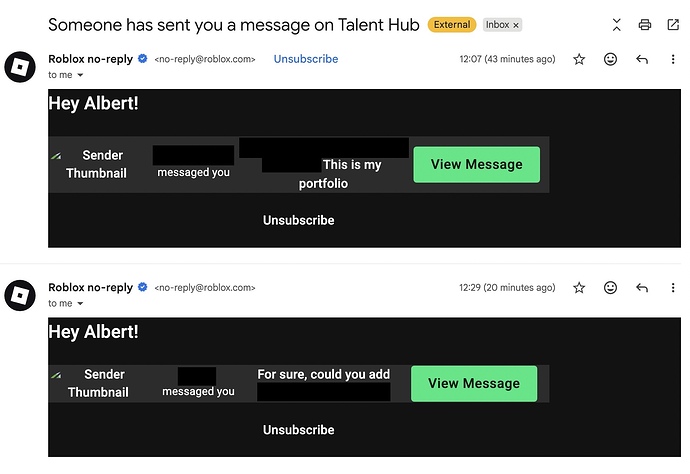Screen dimensions: 690x474
Task: Print all messages in thread
Action: (x=645, y=24)
